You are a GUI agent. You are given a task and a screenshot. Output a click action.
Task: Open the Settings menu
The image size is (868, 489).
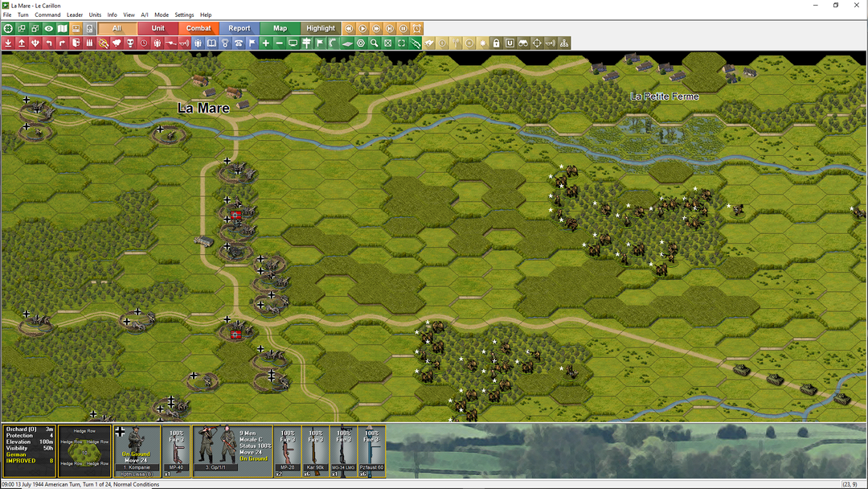184,14
